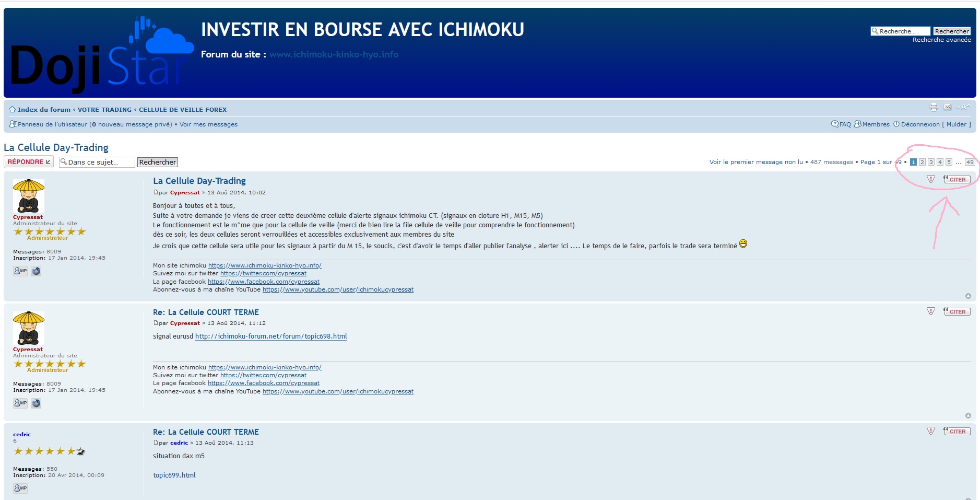Image resolution: width=980 pixels, height=500 pixels.
Task: Open cedric's post title 'Re: La Cellule COURT TERME'
Action: tap(206, 432)
